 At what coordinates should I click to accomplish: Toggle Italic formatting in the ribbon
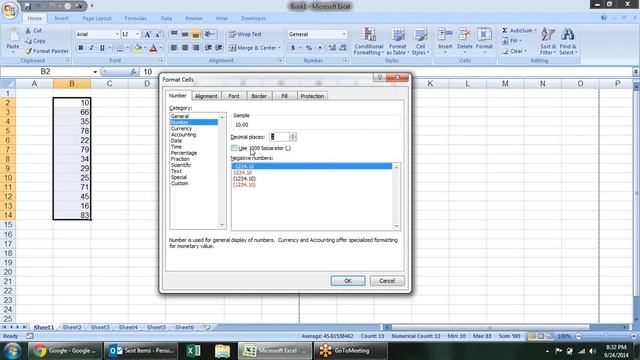(91, 48)
